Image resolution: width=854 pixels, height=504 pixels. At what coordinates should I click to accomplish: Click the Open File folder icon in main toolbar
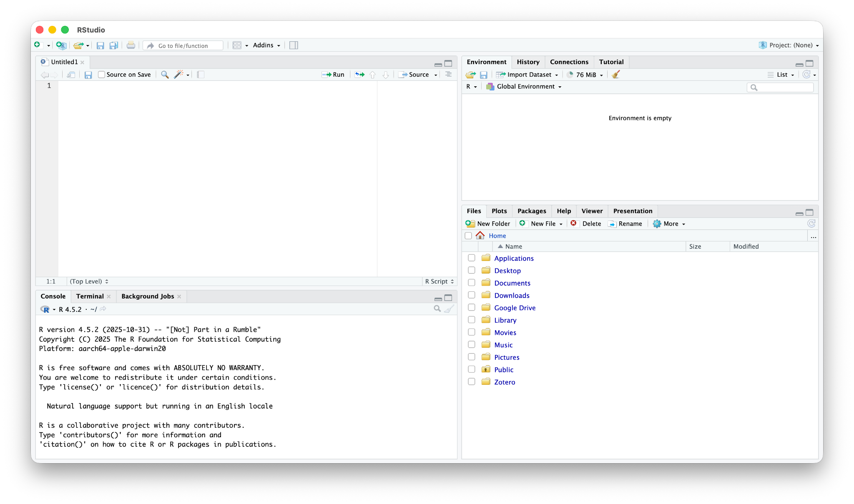[78, 45]
